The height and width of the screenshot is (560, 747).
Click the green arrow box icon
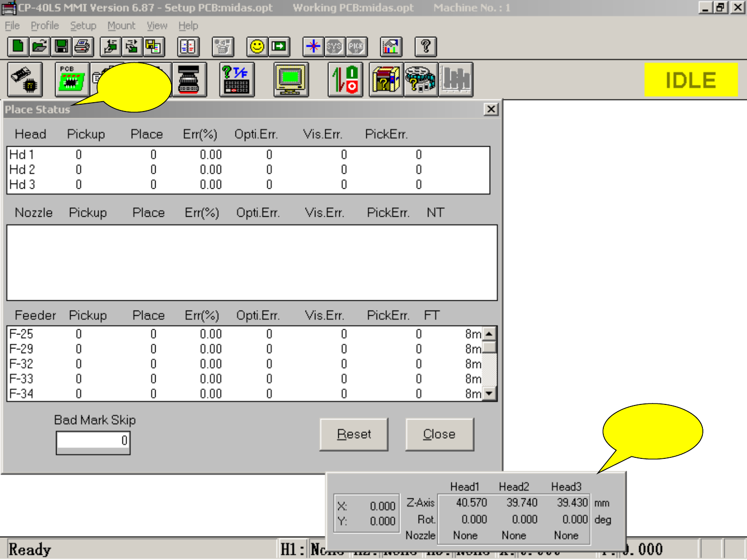pyautogui.click(x=279, y=47)
